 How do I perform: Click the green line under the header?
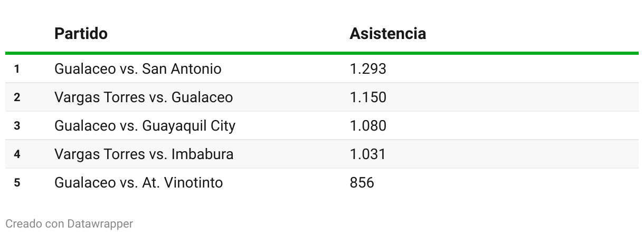[322, 53]
